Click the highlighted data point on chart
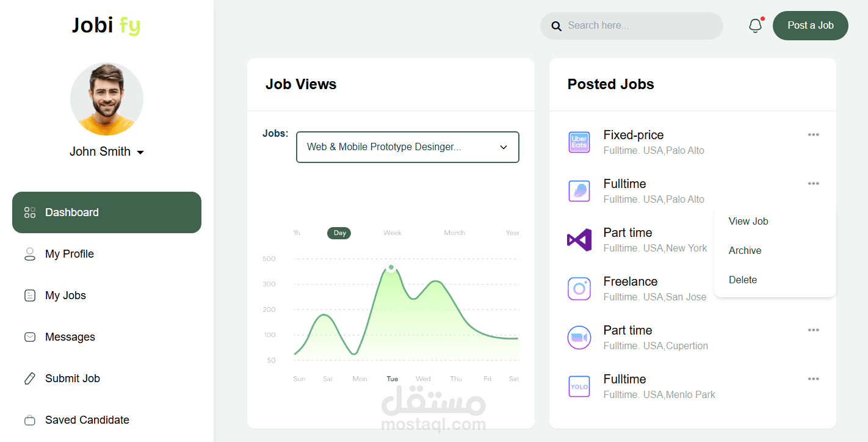Viewport: 868px width, 442px height. 391,268
